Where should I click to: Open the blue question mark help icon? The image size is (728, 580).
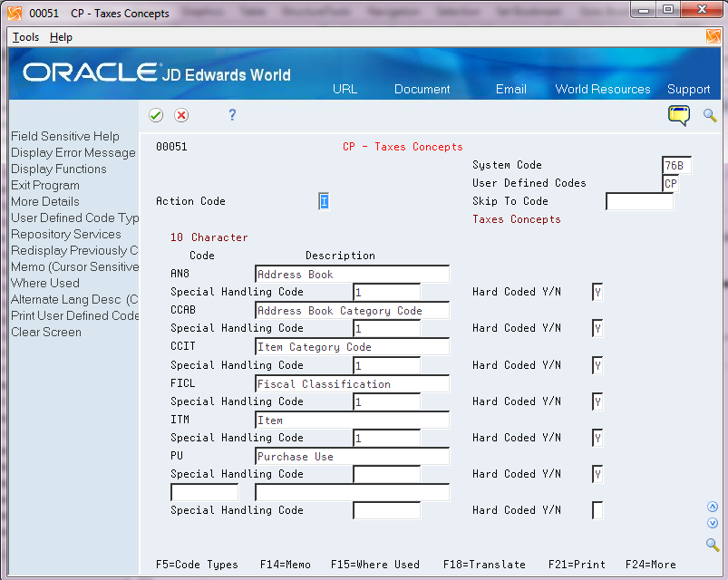(x=232, y=114)
